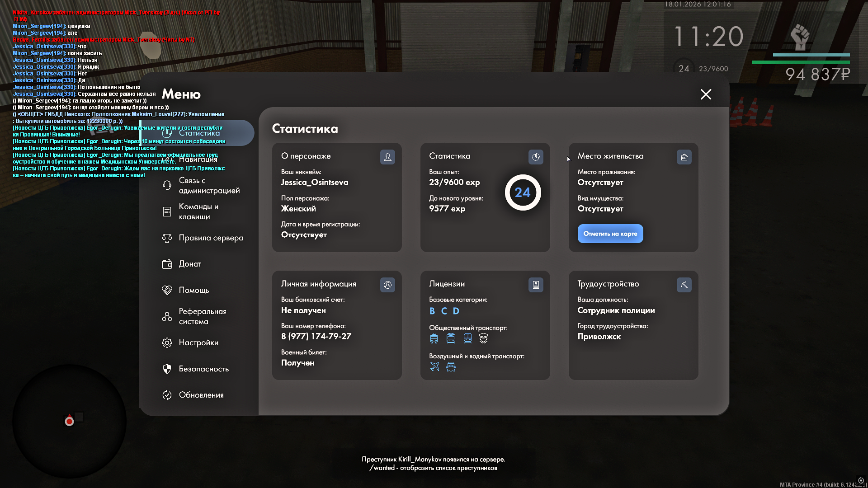This screenshot has width=868, height=488.
Task: Go to the Донат section
Action: point(190,264)
